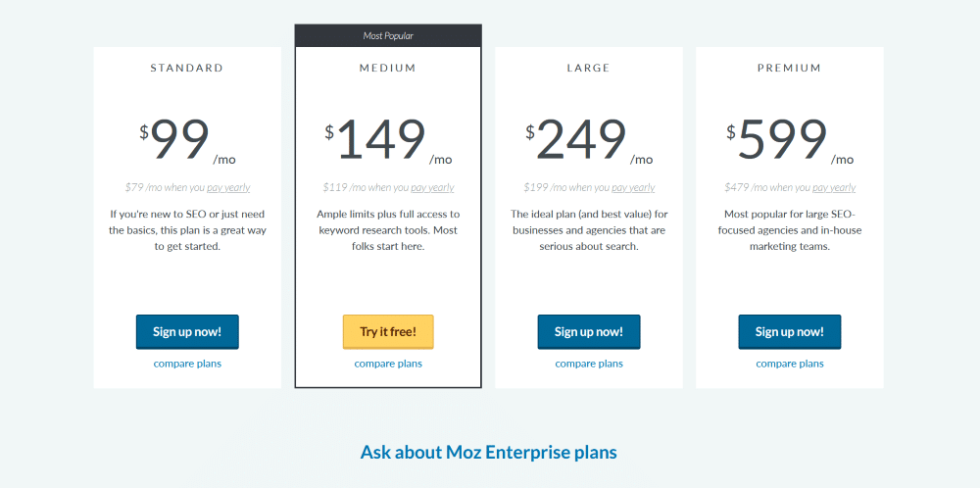Click the PREMIUM plan heading
The width and height of the screenshot is (980, 488).
coord(790,69)
